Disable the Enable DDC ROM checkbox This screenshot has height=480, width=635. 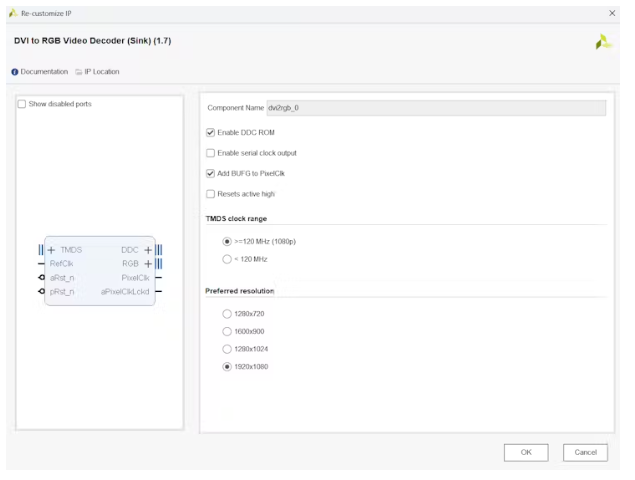(210, 132)
